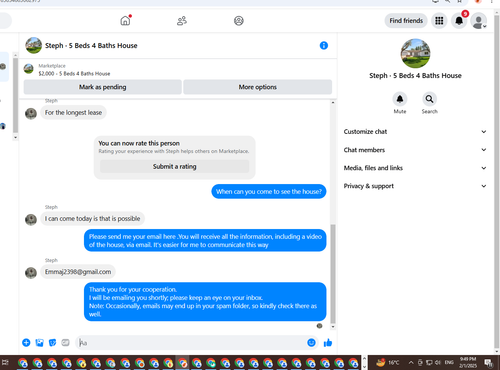The height and width of the screenshot is (370, 500).
Task: Click the '$2,000 - 5 Beds 4 Baths House' listing text
Action: point(74,74)
